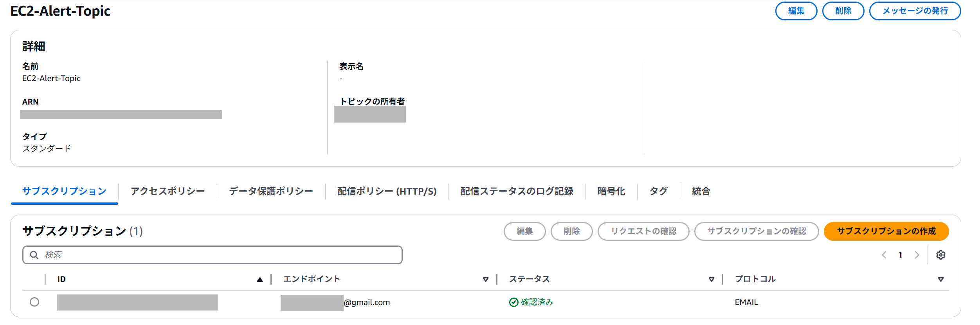Screen dimensions: 980x325
Task: Go to previous page with left chevron
Action: (x=884, y=255)
